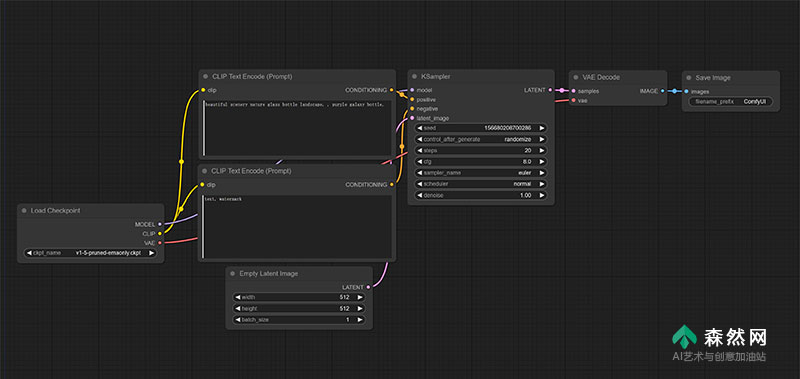This screenshot has width=800, height=379.
Task: Click the IMAGE output port on VAE Decode
Action: pos(663,91)
